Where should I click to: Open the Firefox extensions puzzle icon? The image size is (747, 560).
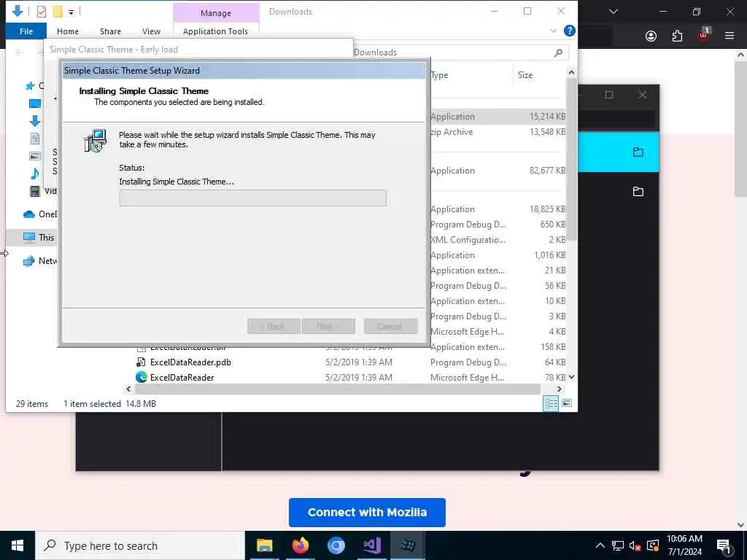click(677, 36)
